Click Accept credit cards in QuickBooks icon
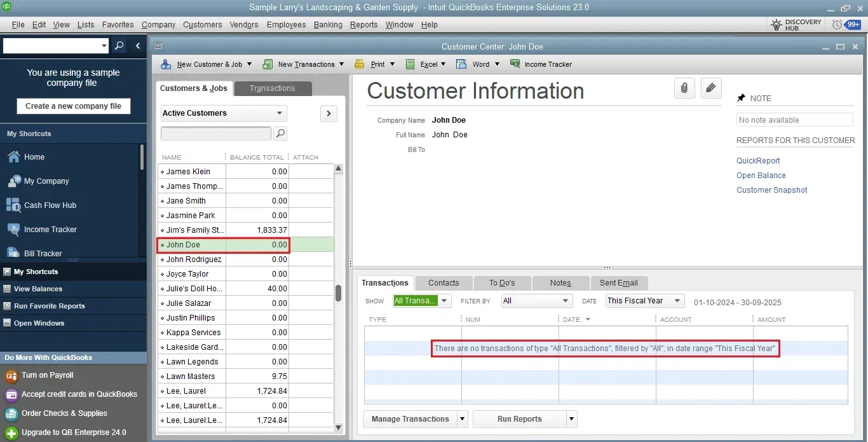Viewport: 868px width, 442px height. (11, 394)
